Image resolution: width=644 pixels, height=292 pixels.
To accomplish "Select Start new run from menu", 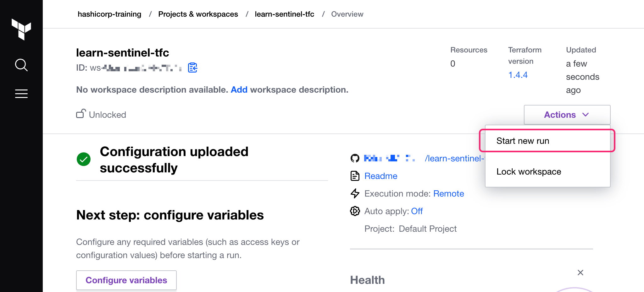I will (523, 141).
